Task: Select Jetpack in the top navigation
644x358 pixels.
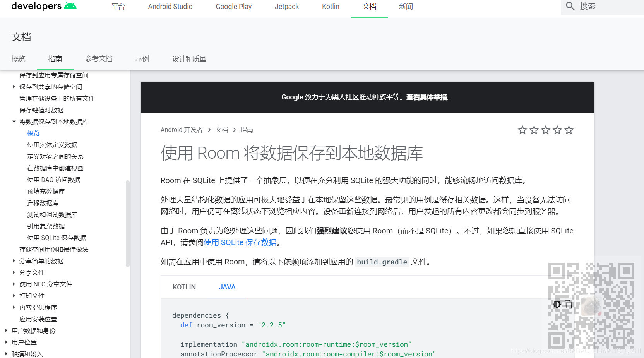Action: point(286,6)
